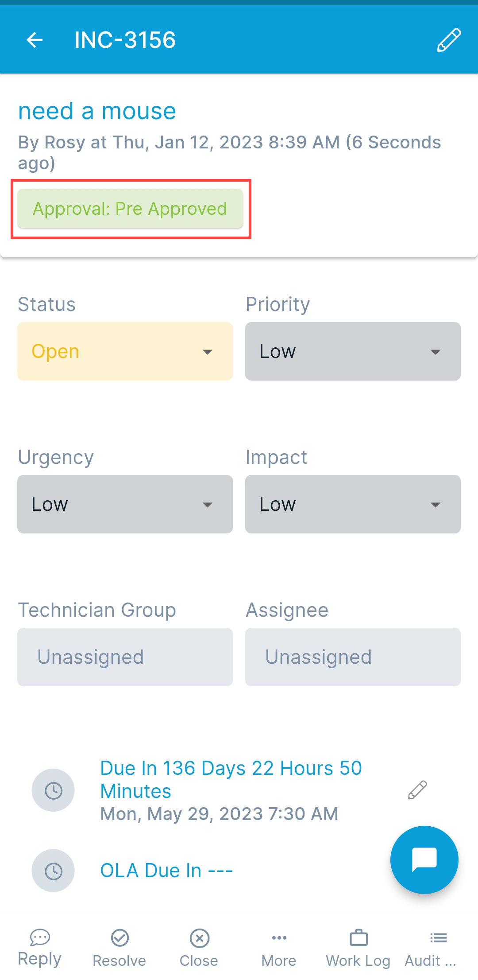The height and width of the screenshot is (980, 478).
Task: Tap the back arrow icon
Action: tap(35, 40)
